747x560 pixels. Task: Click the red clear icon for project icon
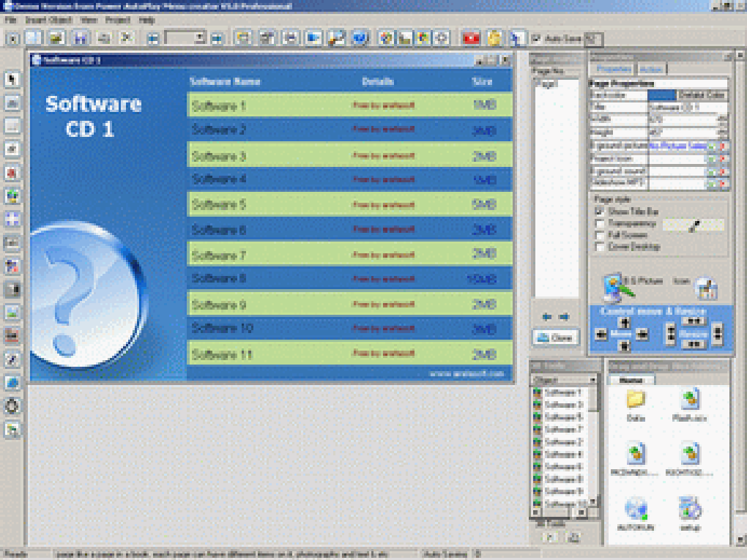(x=723, y=159)
